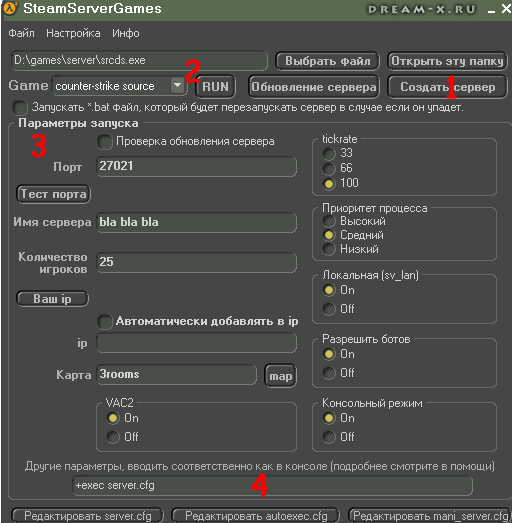Click the Half-Life lambda app icon
The width and height of the screenshot is (512, 523).
pyautogui.click(x=10, y=8)
